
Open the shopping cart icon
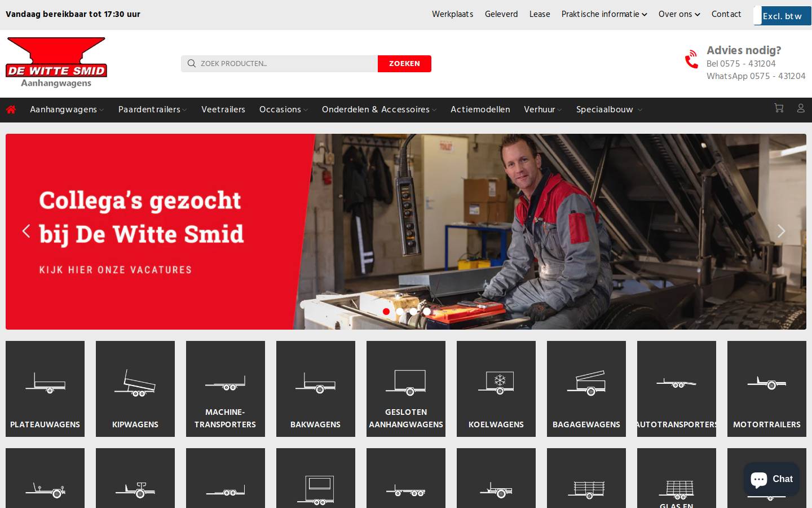click(779, 108)
